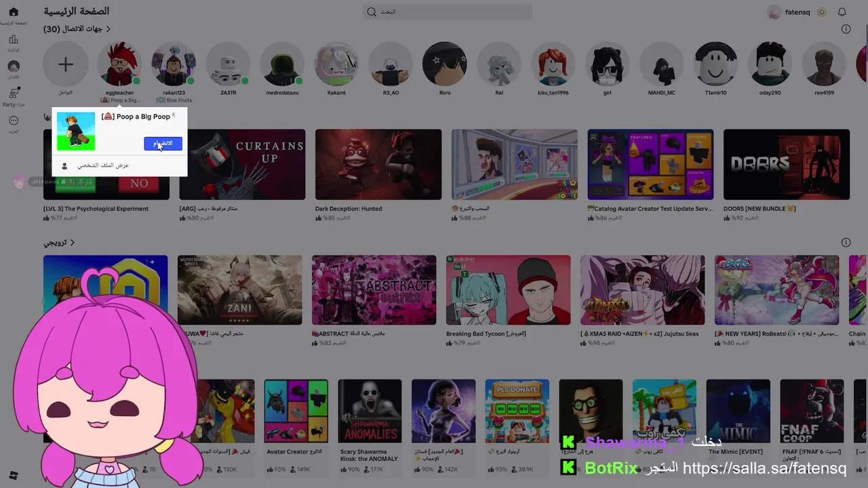This screenshot has height=488, width=868.
Task: Click the blue Join button in the popup
Action: pyautogui.click(x=163, y=144)
